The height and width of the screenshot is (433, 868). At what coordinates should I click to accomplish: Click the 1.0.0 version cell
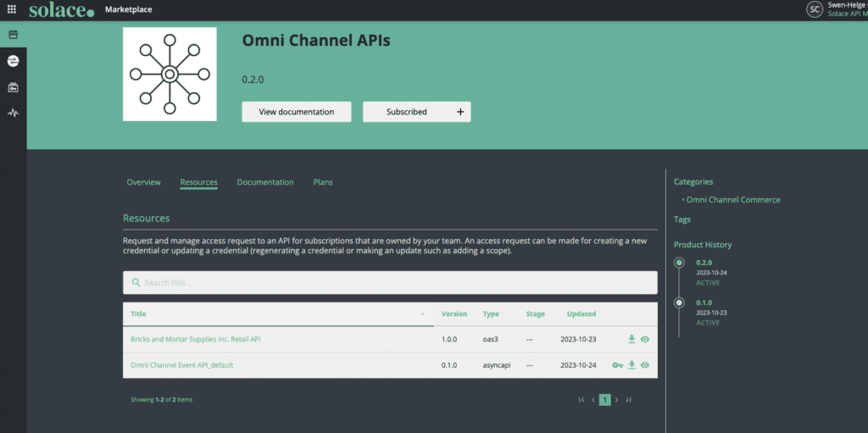pyautogui.click(x=449, y=340)
